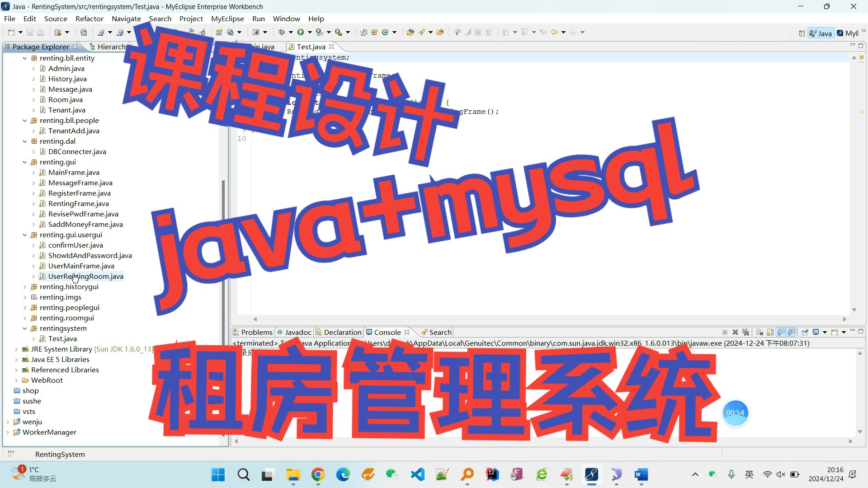Select RegisterFrame.java file
Image resolution: width=868 pixels, height=488 pixels.
click(80, 193)
